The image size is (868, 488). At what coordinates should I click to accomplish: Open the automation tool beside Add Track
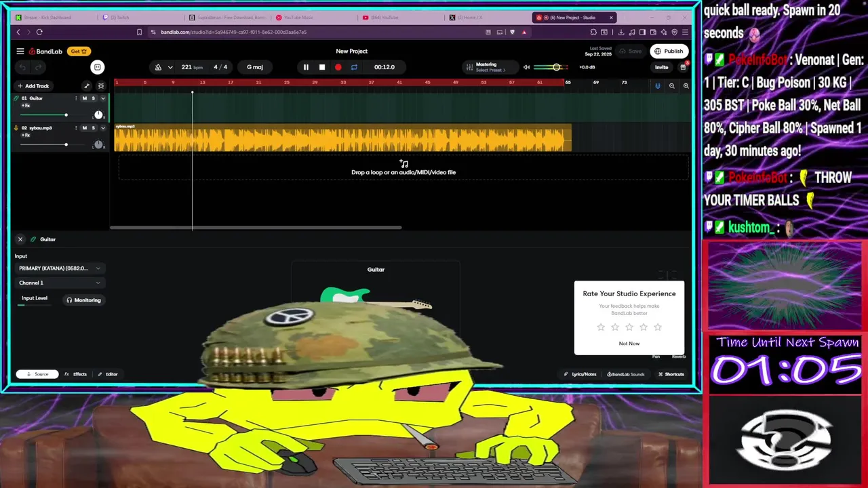tap(87, 86)
